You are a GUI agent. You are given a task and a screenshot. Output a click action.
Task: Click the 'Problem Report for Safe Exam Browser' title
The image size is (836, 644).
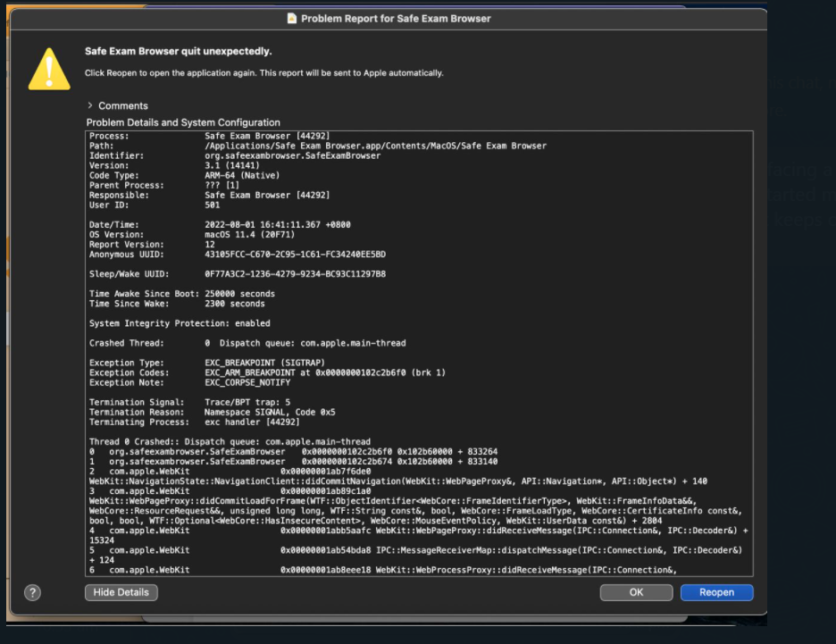pos(396,18)
